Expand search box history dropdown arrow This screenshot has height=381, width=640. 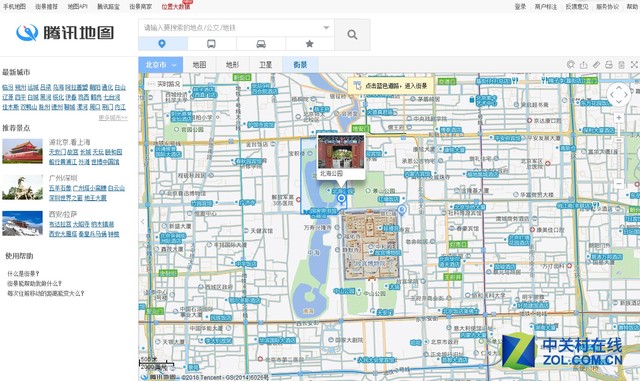pyautogui.click(x=326, y=28)
